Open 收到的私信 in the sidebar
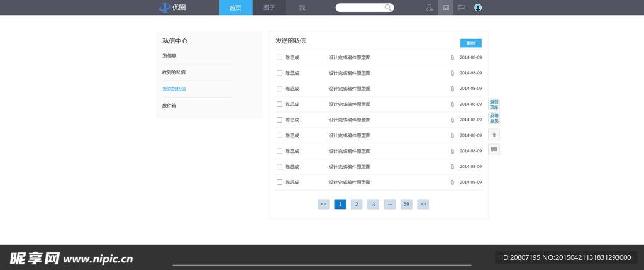 [x=174, y=72]
